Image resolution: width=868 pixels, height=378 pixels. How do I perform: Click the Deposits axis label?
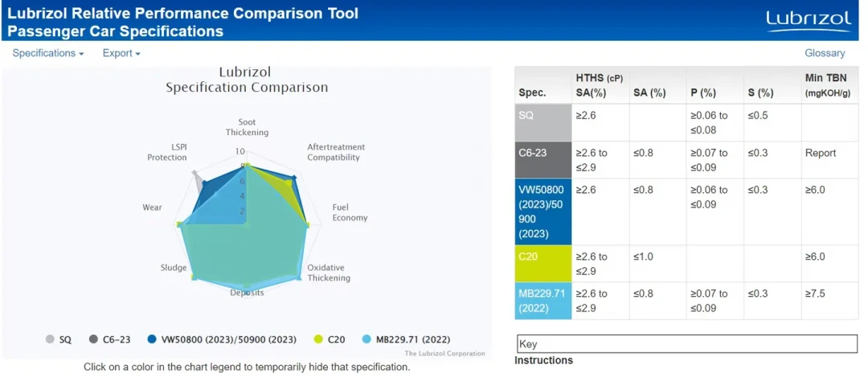pyautogui.click(x=247, y=293)
